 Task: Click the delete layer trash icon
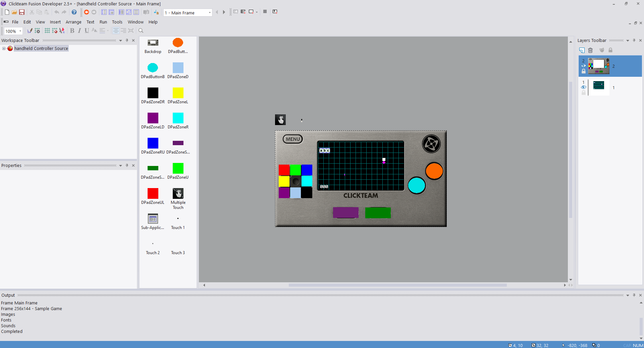tap(590, 50)
